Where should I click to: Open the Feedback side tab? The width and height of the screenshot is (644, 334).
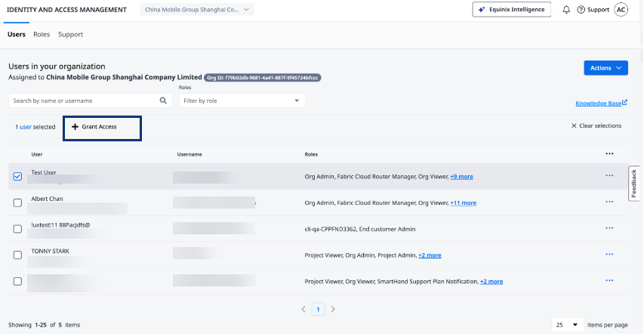pos(634,184)
